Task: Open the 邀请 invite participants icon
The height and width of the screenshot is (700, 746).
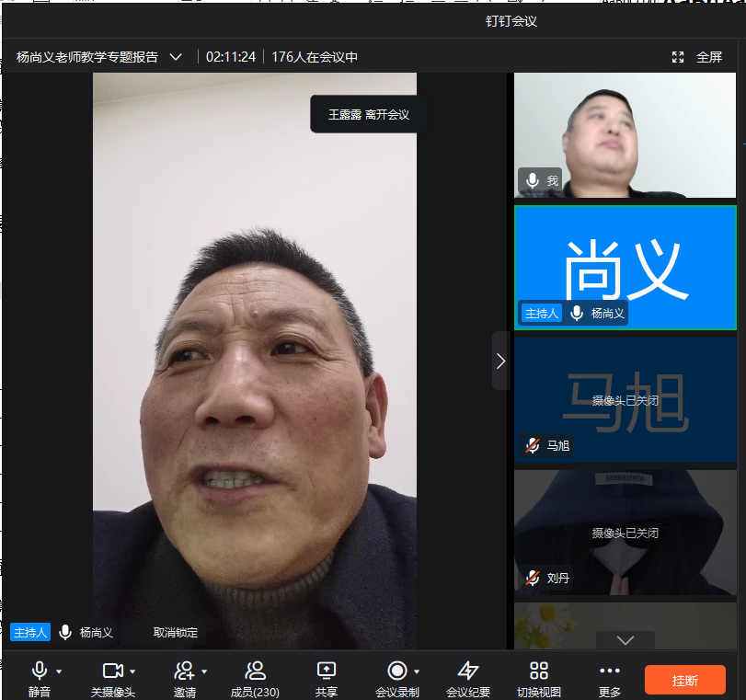Action: (x=184, y=671)
